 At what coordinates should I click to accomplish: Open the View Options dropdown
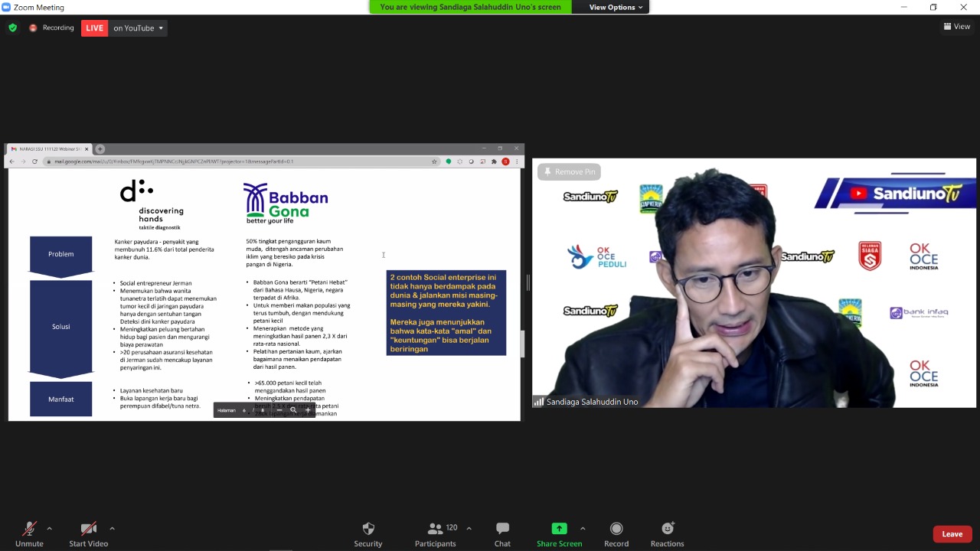pos(616,7)
